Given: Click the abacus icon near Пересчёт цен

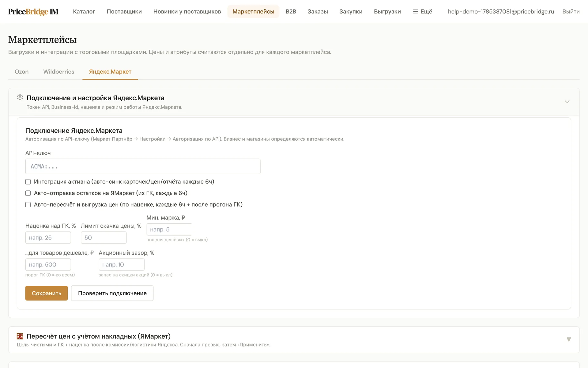Looking at the screenshot, I should coord(20,336).
